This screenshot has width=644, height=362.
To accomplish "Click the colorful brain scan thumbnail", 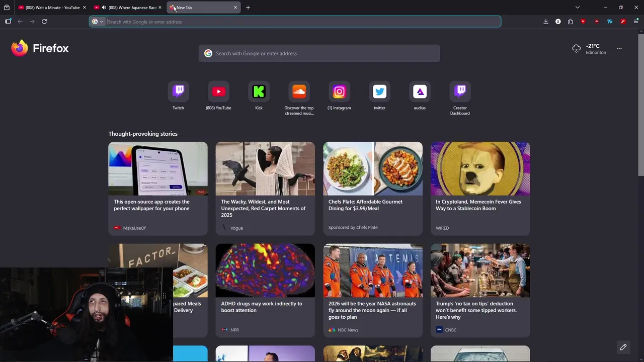I will (x=265, y=270).
